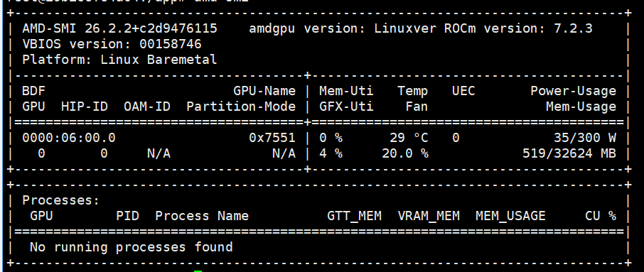Click the Temp column header
The width and height of the screenshot is (644, 272).
click(413, 91)
